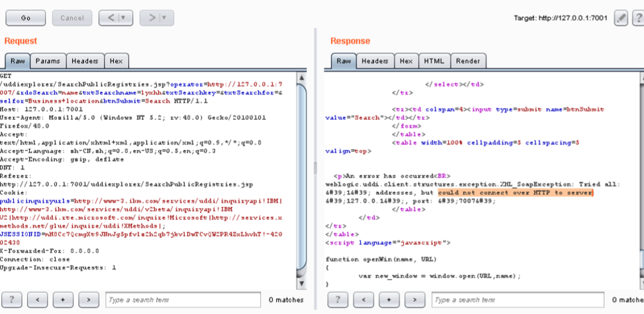The image size is (644, 314).
Task: Click scroll-down arrow of request pane
Action: [301, 284]
